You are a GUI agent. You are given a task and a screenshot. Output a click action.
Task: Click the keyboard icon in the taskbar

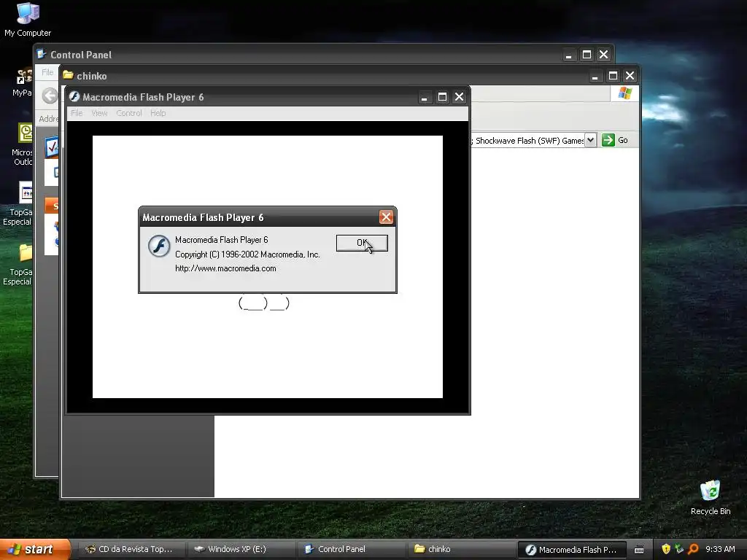[x=639, y=550]
